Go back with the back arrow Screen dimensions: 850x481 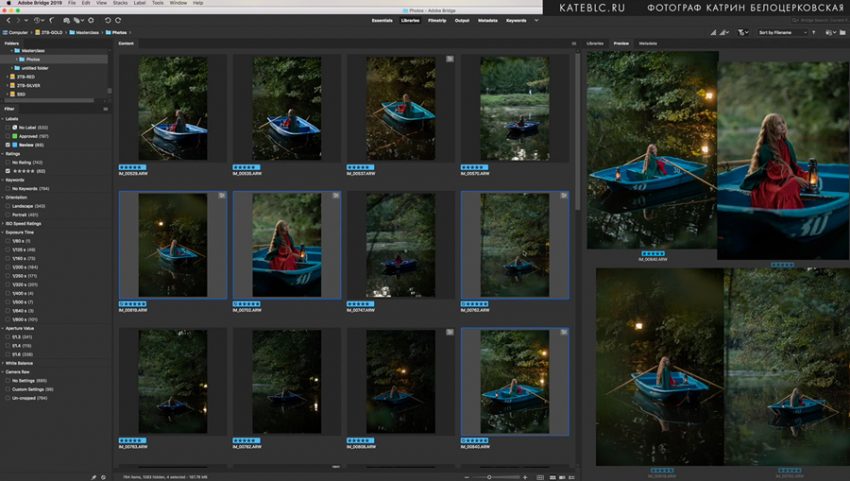(x=9, y=21)
